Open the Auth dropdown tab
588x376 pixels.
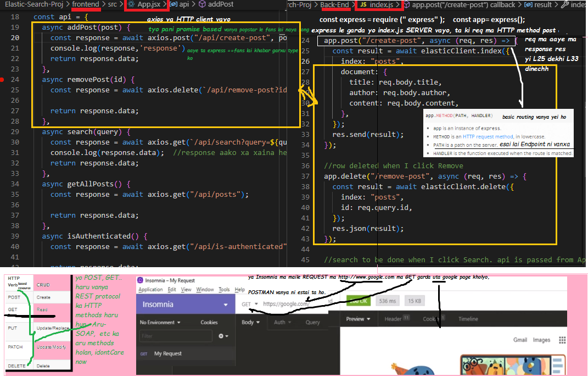[282, 322]
